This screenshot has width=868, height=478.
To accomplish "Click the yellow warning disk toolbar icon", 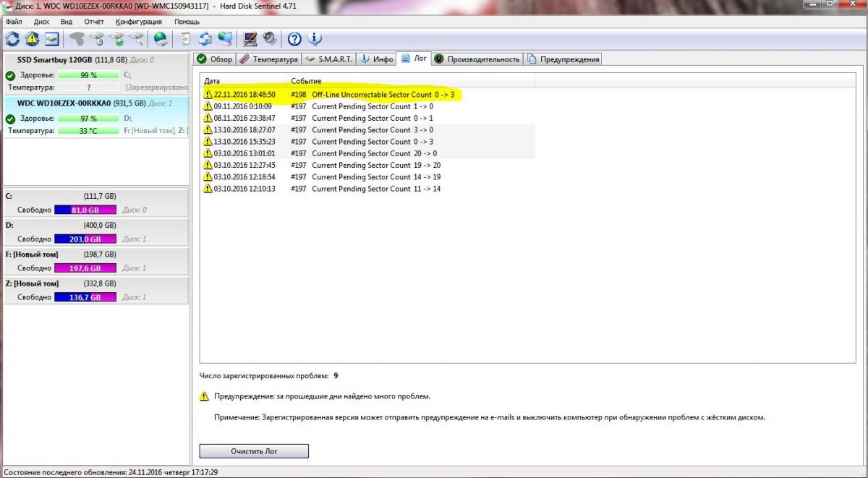I will (x=32, y=38).
